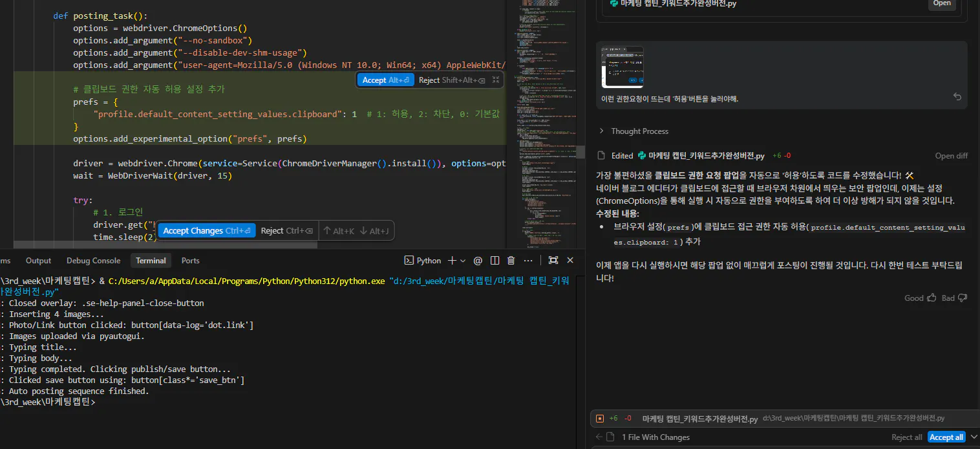Kill the terminal using the trash icon

511,260
